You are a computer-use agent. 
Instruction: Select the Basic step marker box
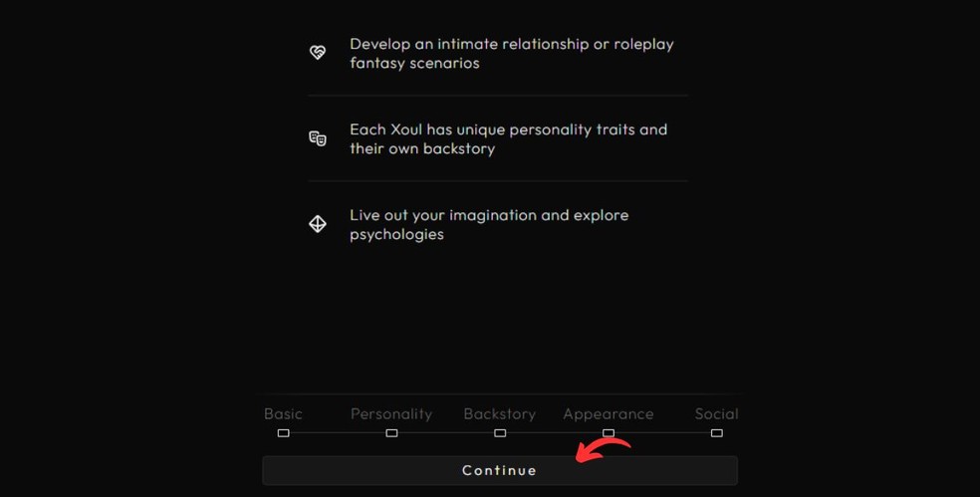(x=284, y=433)
